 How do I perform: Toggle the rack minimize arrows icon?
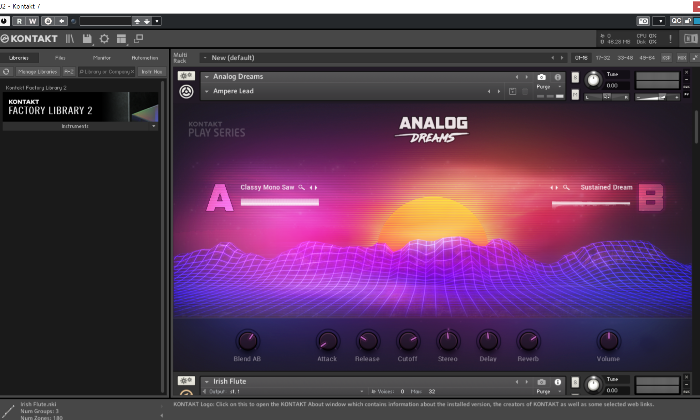click(x=695, y=58)
